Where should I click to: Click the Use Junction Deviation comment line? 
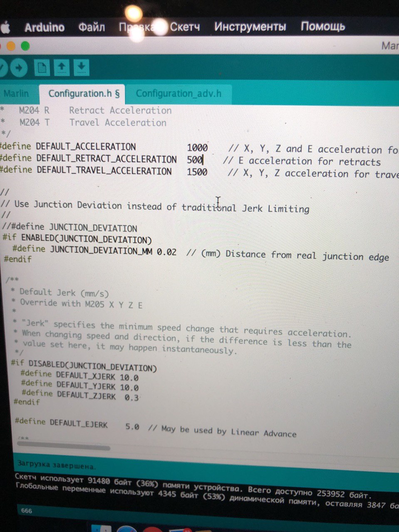point(155,206)
